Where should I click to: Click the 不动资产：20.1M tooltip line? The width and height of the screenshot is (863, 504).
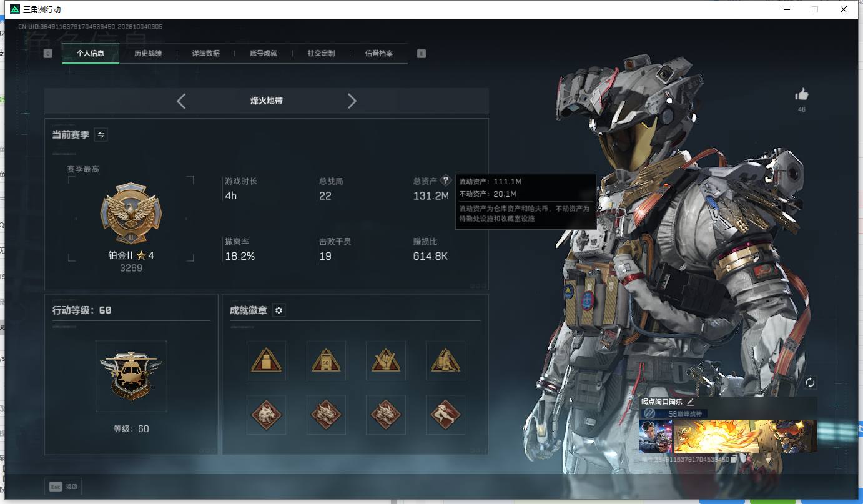pyautogui.click(x=488, y=194)
